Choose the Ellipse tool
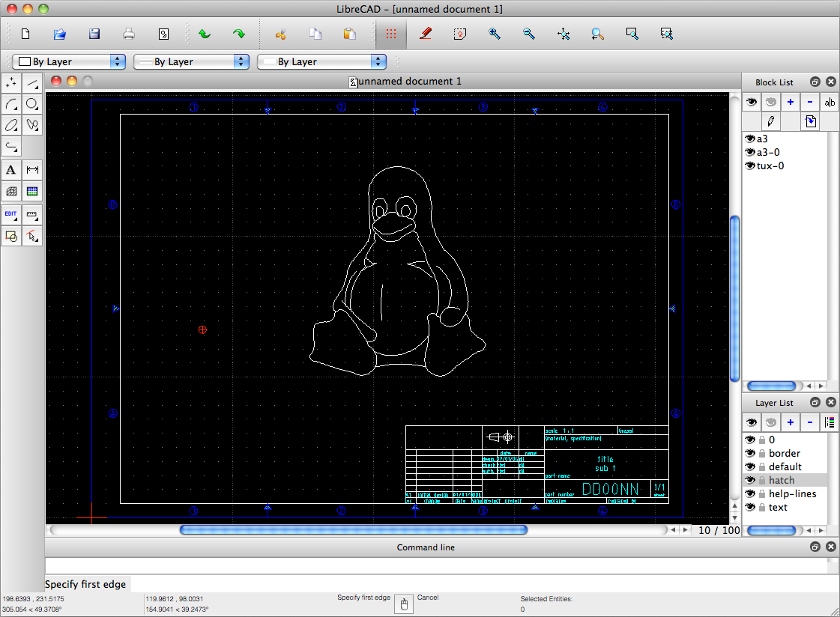840x617 pixels. click(11, 125)
